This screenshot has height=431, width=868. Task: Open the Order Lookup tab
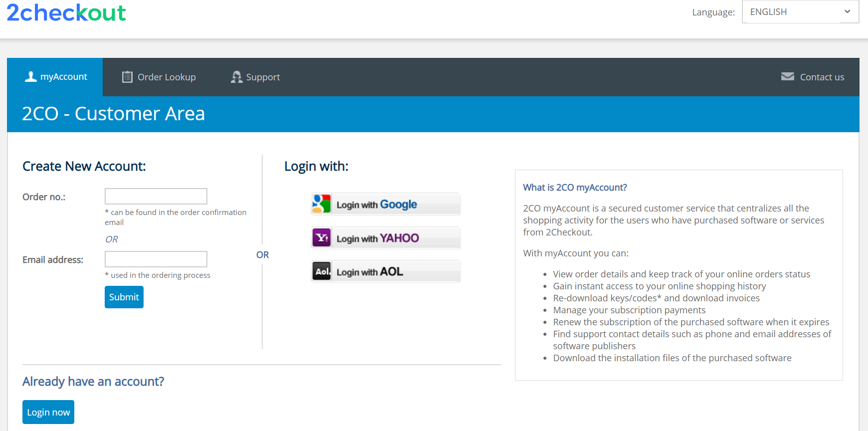point(159,77)
